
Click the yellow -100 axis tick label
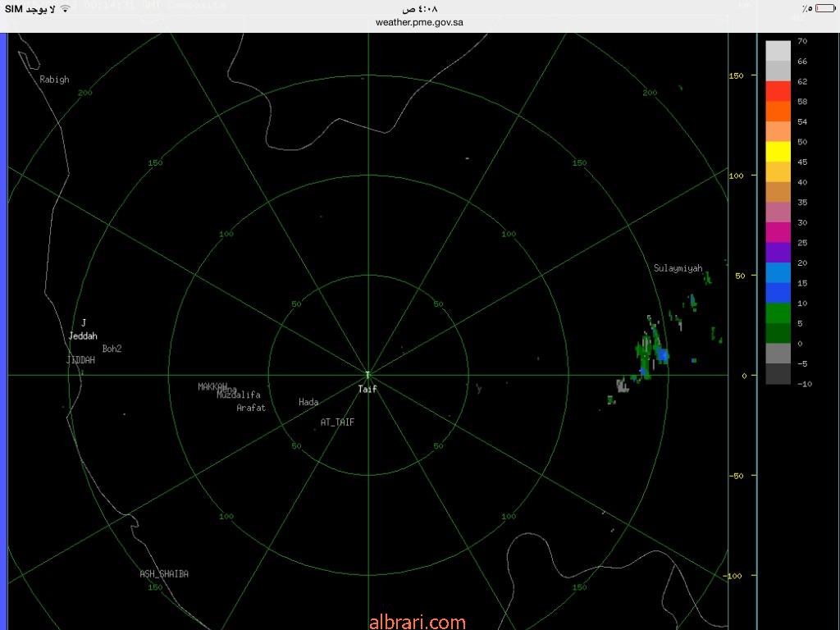click(x=734, y=576)
